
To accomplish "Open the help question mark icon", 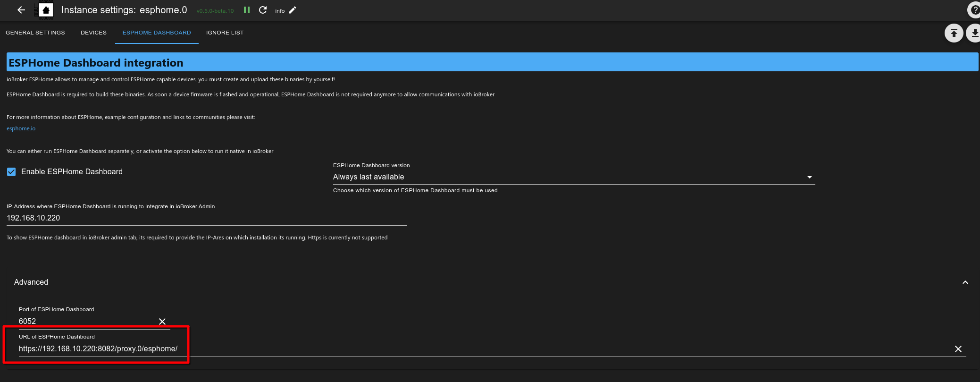I will 974,10.
